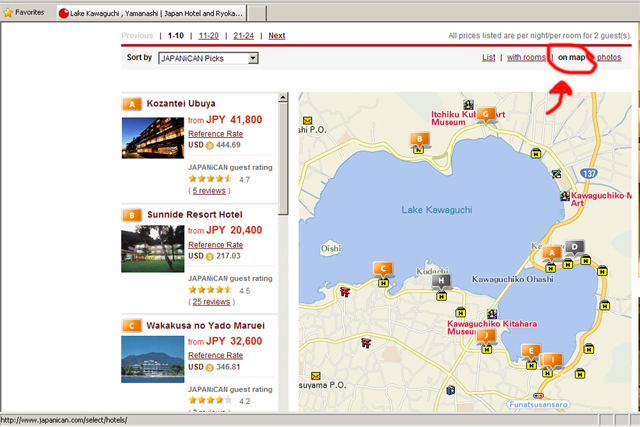Go to results page 11-20

click(209, 36)
